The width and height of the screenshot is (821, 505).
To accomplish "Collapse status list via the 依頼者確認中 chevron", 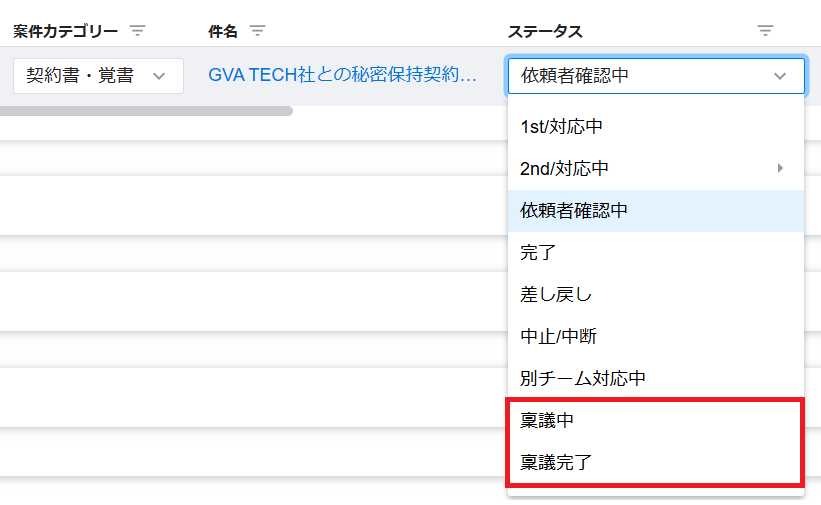I will [x=780, y=76].
